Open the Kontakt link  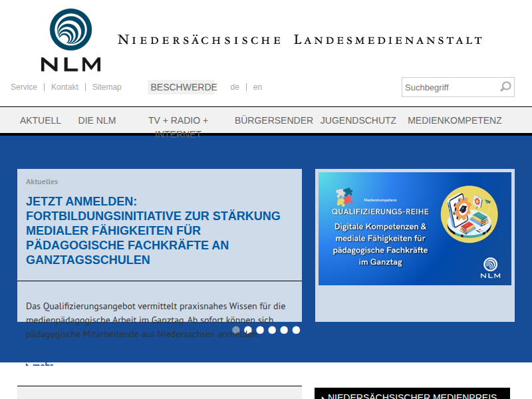pyautogui.click(x=65, y=87)
